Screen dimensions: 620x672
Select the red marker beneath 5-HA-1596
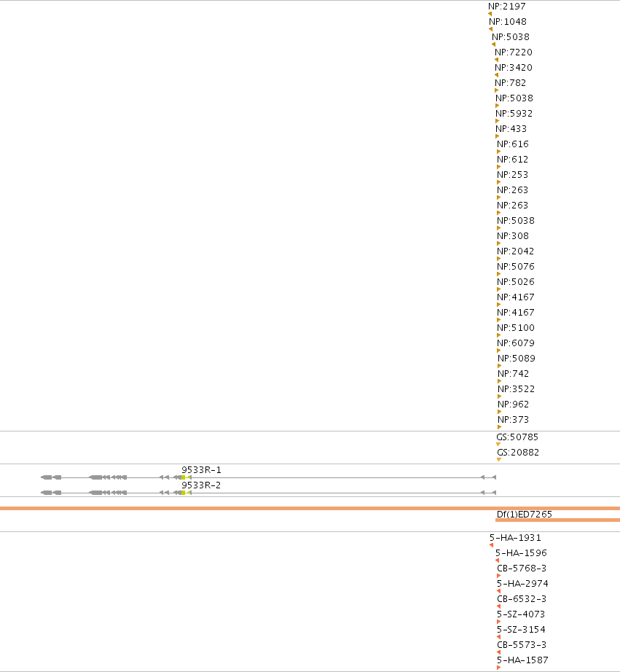[497, 560]
